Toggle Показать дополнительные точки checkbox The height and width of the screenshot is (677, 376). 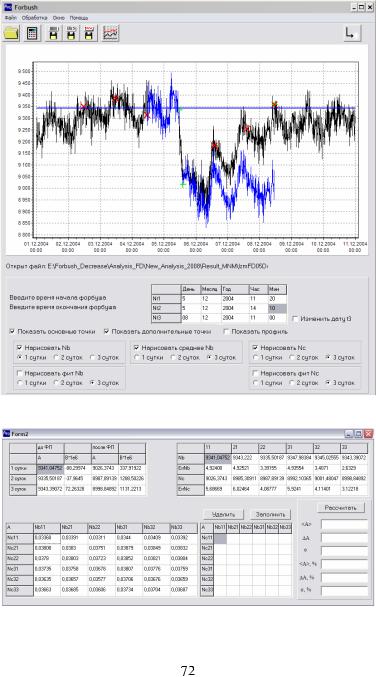coord(106,332)
